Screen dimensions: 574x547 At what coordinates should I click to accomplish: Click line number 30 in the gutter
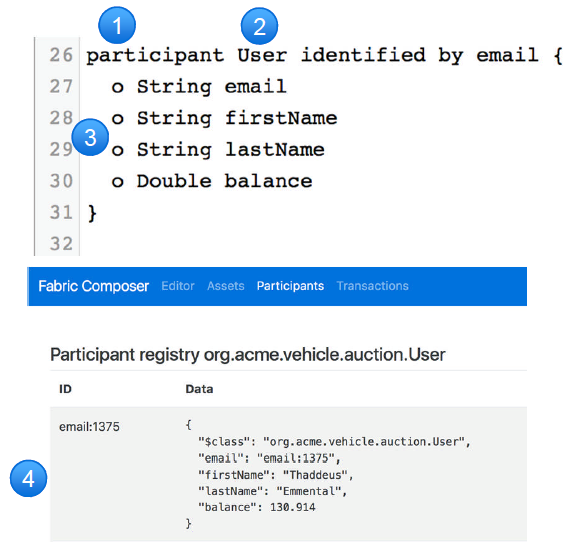61,181
